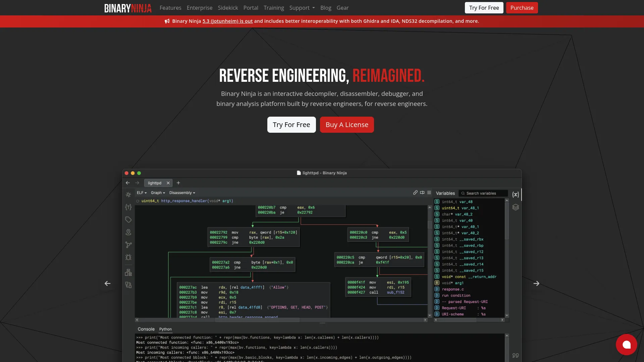The image size is (644, 362).
Task: Click the link sync icon in the view header
Action: click(415, 192)
